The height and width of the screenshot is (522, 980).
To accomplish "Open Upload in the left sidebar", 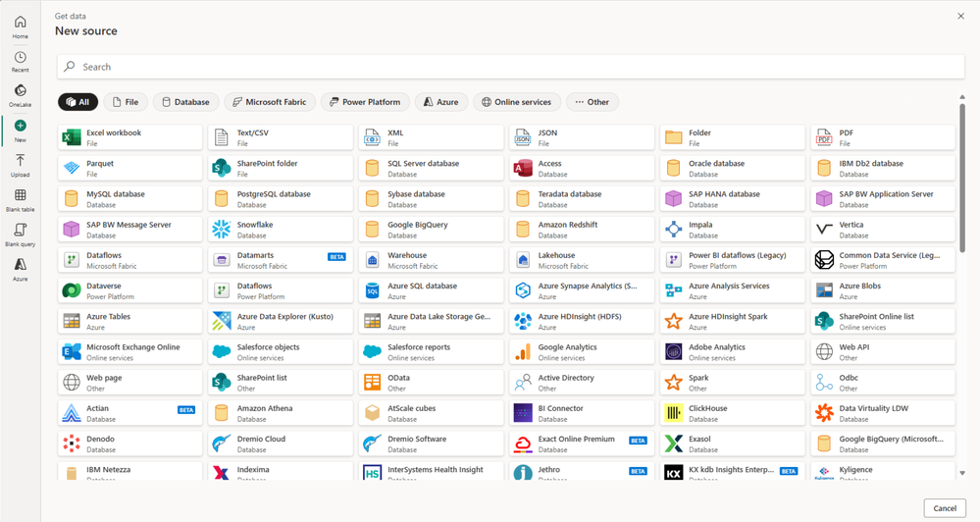I will pos(20,166).
